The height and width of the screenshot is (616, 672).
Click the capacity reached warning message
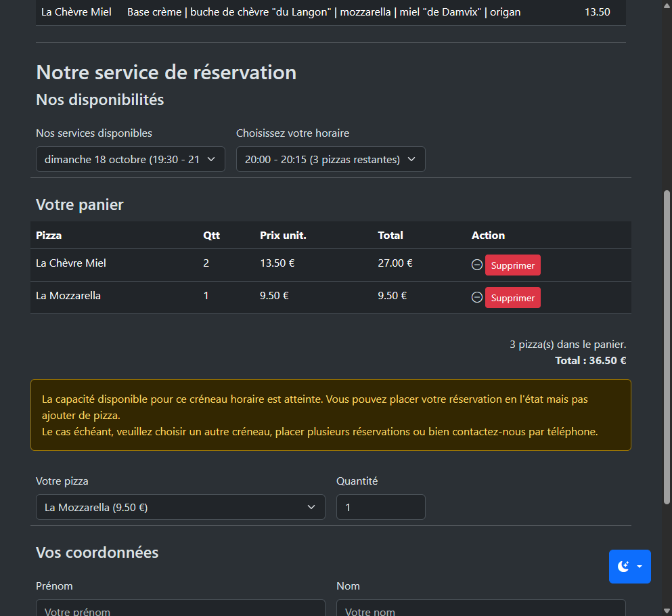point(330,415)
